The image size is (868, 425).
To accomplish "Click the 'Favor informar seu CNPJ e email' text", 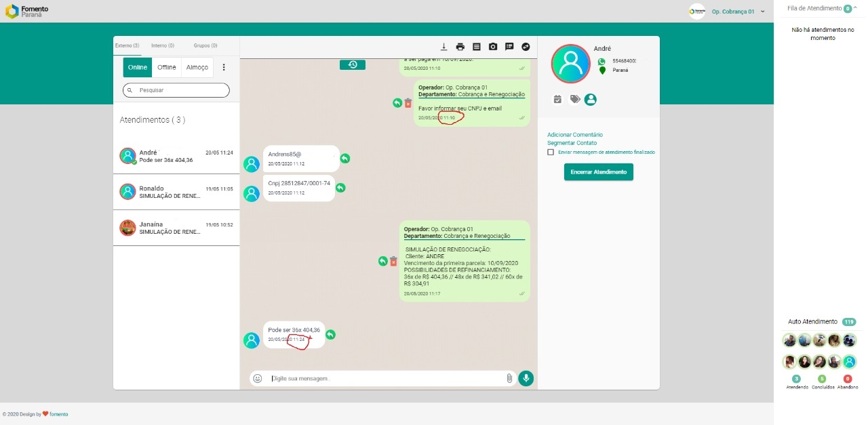I will coord(460,108).
